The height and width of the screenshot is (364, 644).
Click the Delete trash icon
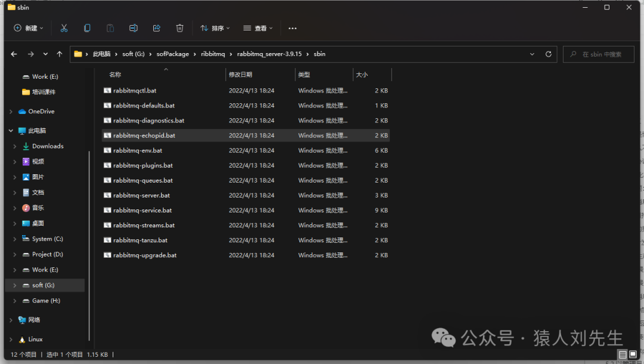[179, 28]
